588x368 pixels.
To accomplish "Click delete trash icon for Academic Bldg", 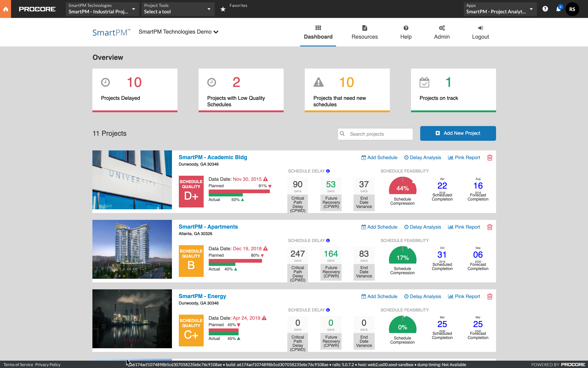I will (489, 157).
